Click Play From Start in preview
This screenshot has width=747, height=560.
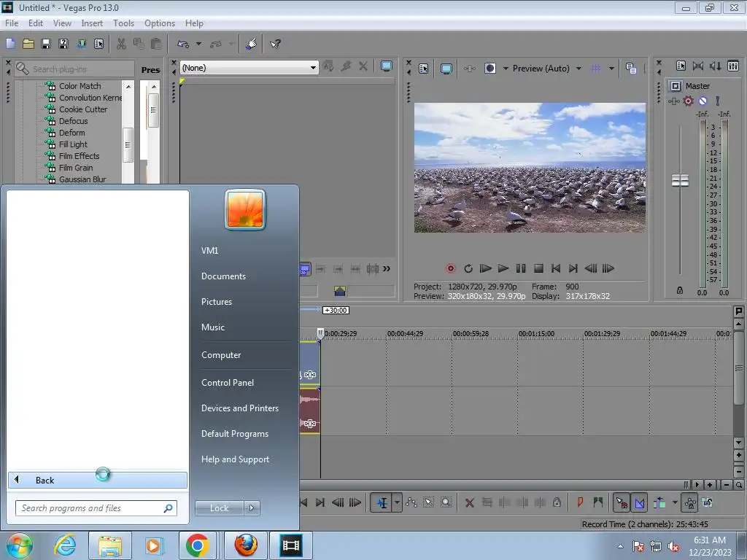(485, 268)
